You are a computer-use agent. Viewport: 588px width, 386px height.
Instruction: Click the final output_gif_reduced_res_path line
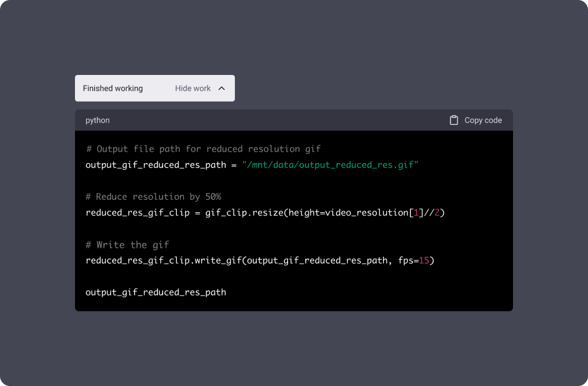pyautogui.click(x=156, y=292)
